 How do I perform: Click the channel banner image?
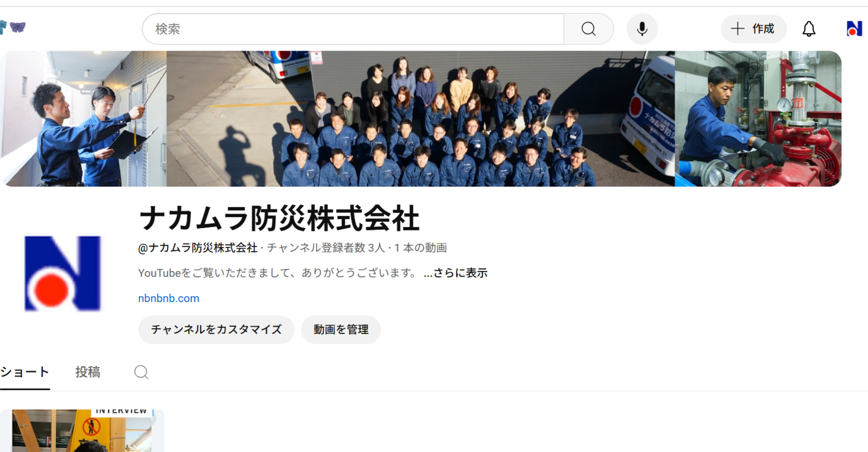click(420, 118)
